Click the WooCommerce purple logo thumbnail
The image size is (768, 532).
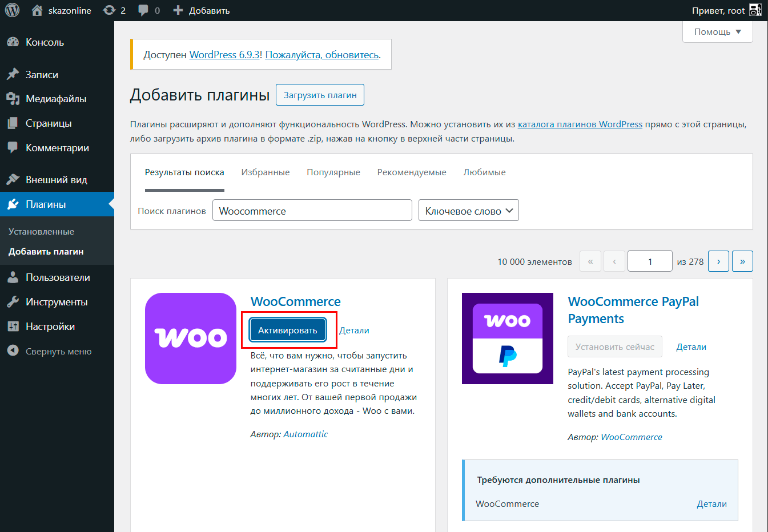[191, 338]
